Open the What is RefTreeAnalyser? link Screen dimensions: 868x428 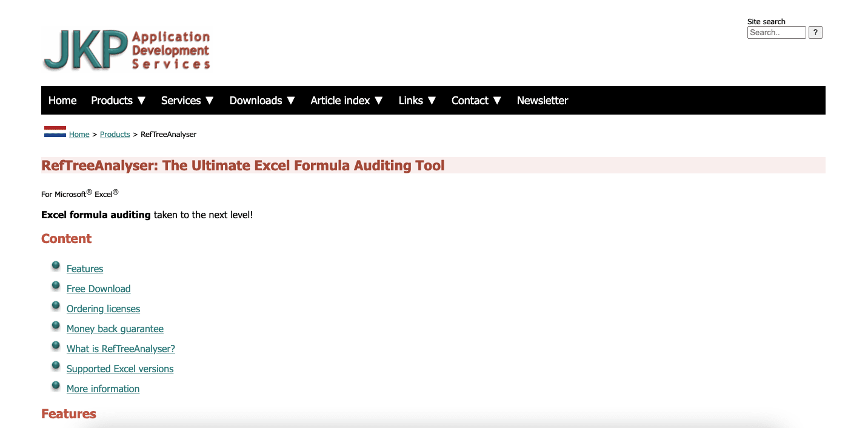click(x=121, y=349)
